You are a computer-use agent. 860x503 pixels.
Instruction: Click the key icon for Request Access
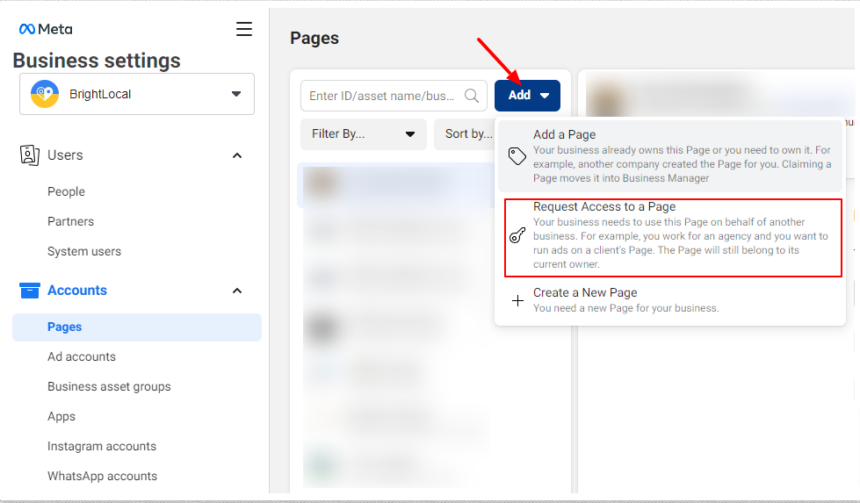[x=517, y=236]
